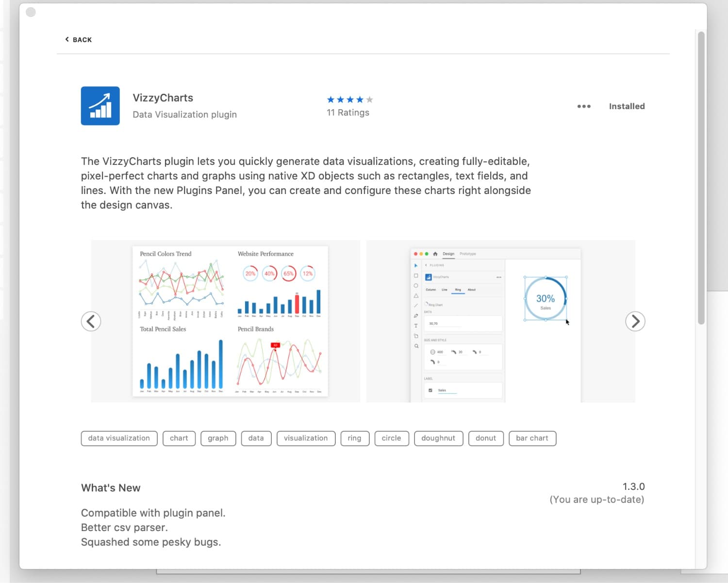Go to the previous screenshot with left arrow
Screen dimensions: 728x583
pyautogui.click(x=91, y=321)
